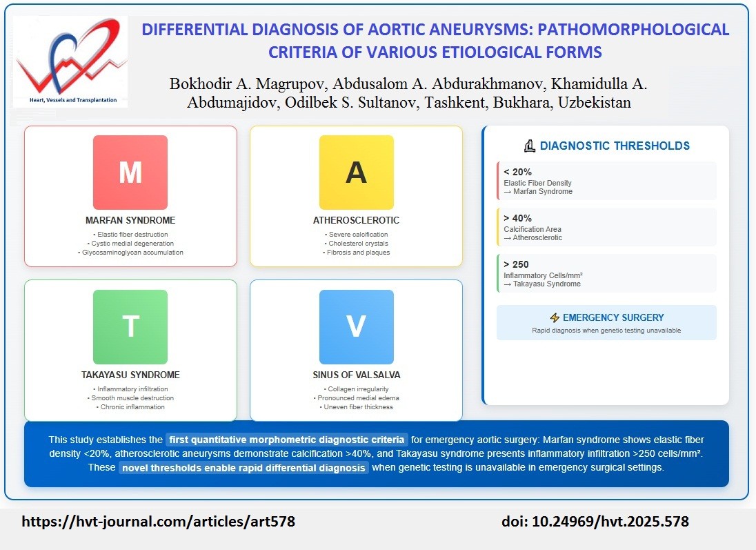Click the 'ATHEROSCLEROTIC' heading
The width and height of the screenshot is (756, 550).
(x=357, y=220)
